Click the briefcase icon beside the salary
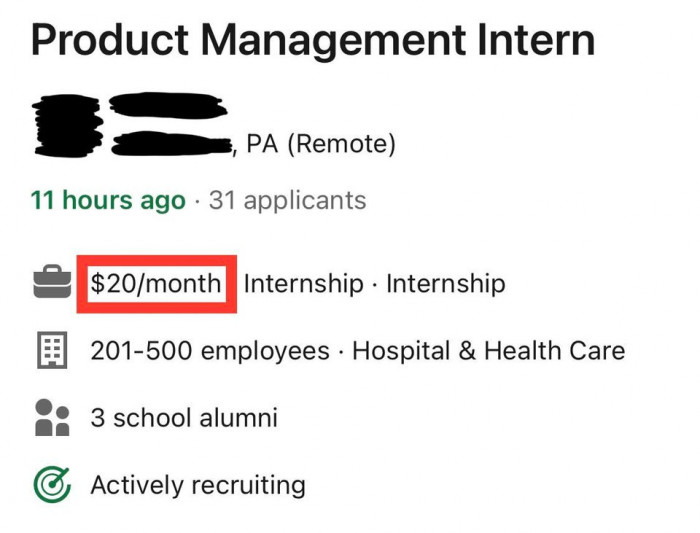The height and width of the screenshot is (533, 700). coord(52,285)
